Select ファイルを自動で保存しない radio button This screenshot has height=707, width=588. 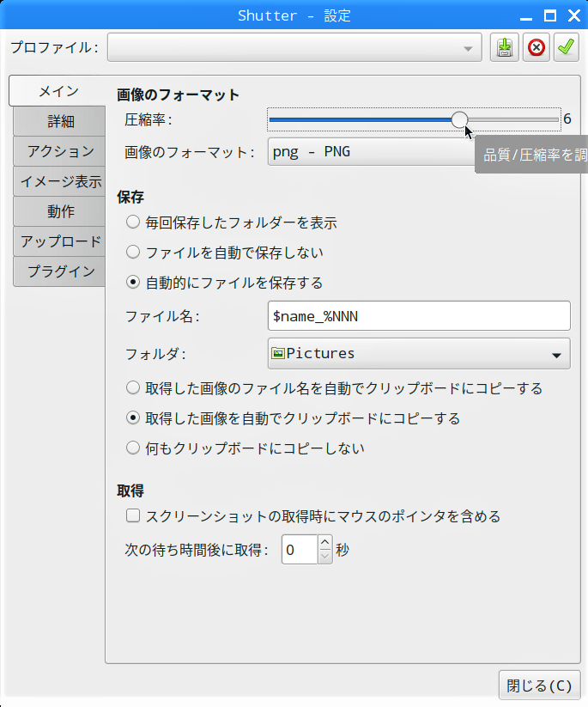133,252
